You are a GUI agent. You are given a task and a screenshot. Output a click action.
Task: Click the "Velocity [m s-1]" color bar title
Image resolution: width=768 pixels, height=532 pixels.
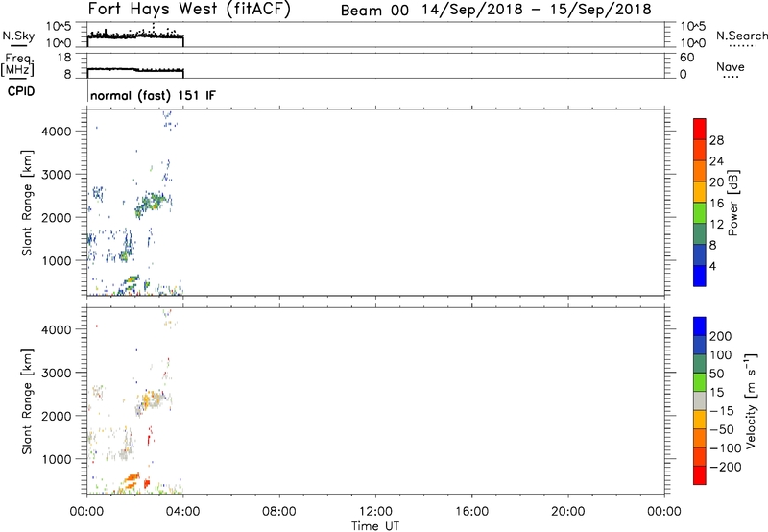coord(751,400)
